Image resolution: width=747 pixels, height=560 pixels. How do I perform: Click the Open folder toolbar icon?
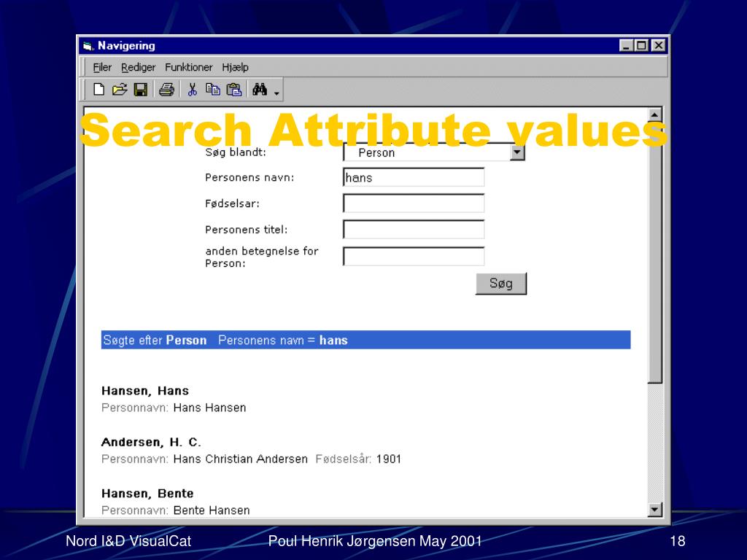pyautogui.click(x=120, y=90)
